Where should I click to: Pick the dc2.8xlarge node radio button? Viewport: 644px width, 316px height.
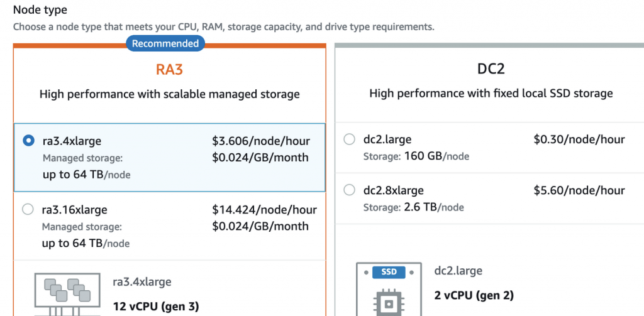(350, 190)
